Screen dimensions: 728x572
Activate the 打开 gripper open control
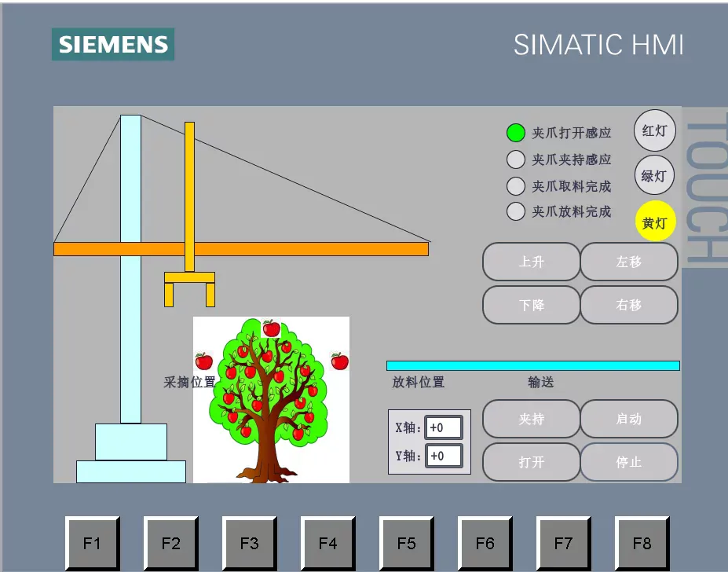coord(531,462)
